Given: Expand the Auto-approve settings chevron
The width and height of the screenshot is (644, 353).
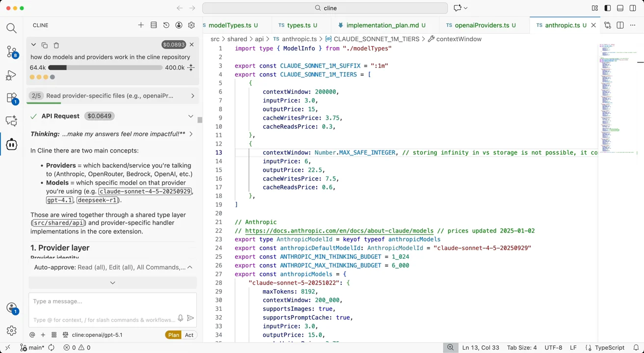Looking at the screenshot, I should (190, 267).
